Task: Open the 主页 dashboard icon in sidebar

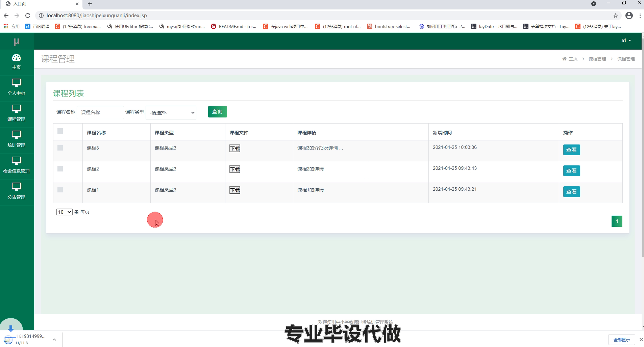Action: point(16,57)
